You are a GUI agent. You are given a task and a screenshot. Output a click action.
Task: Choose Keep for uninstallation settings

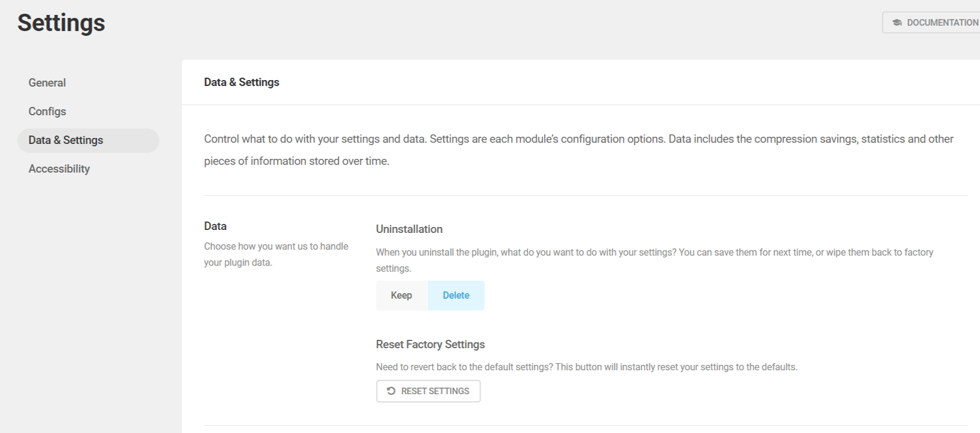pos(401,296)
